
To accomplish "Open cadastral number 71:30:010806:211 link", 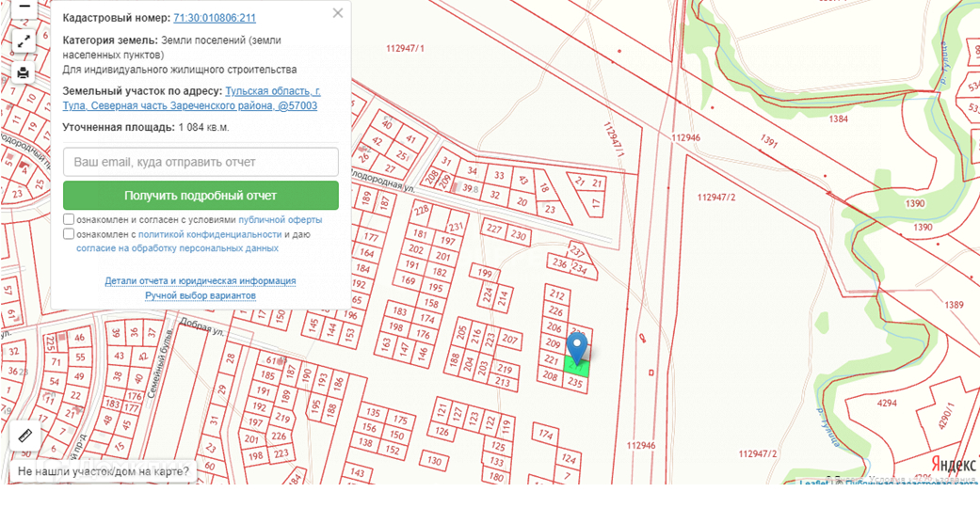I will click(215, 18).
